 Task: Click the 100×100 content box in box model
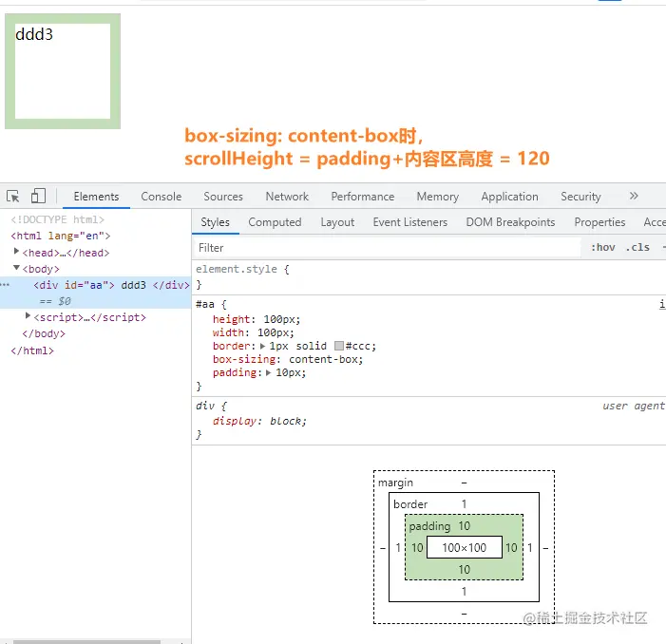coord(465,548)
